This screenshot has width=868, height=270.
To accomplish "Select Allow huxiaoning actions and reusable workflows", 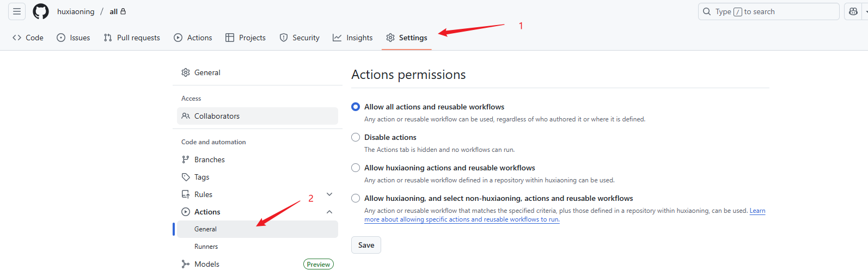I will pyautogui.click(x=356, y=168).
